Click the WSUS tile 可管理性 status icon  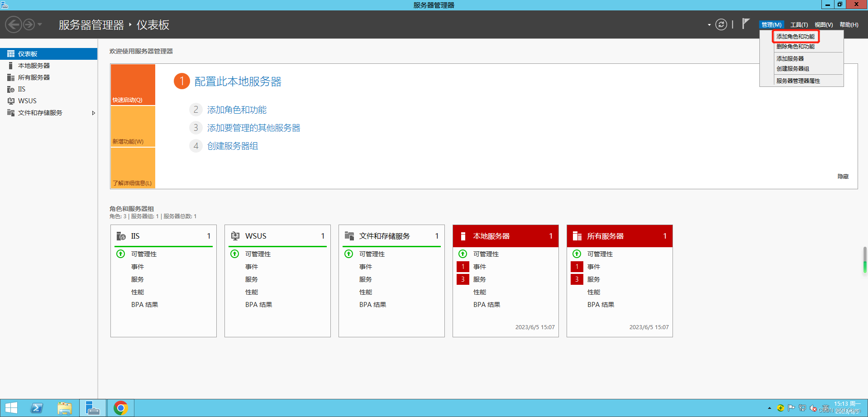(x=235, y=254)
